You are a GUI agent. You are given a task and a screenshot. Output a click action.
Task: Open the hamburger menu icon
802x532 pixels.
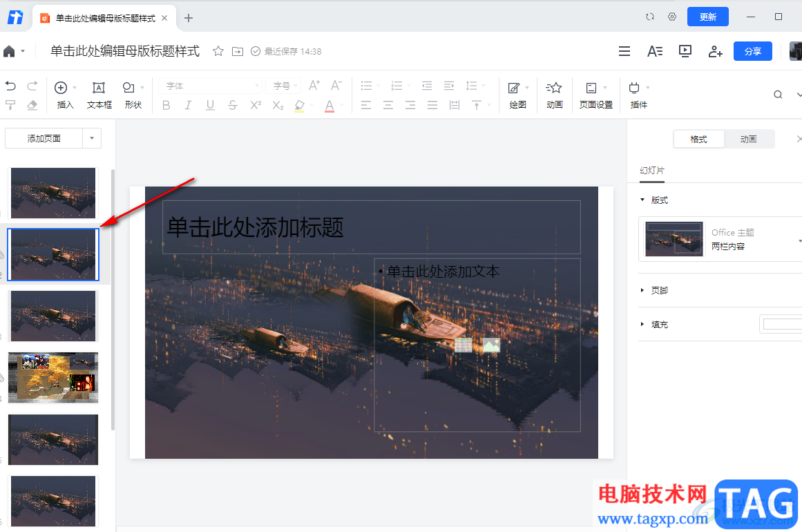coord(624,51)
